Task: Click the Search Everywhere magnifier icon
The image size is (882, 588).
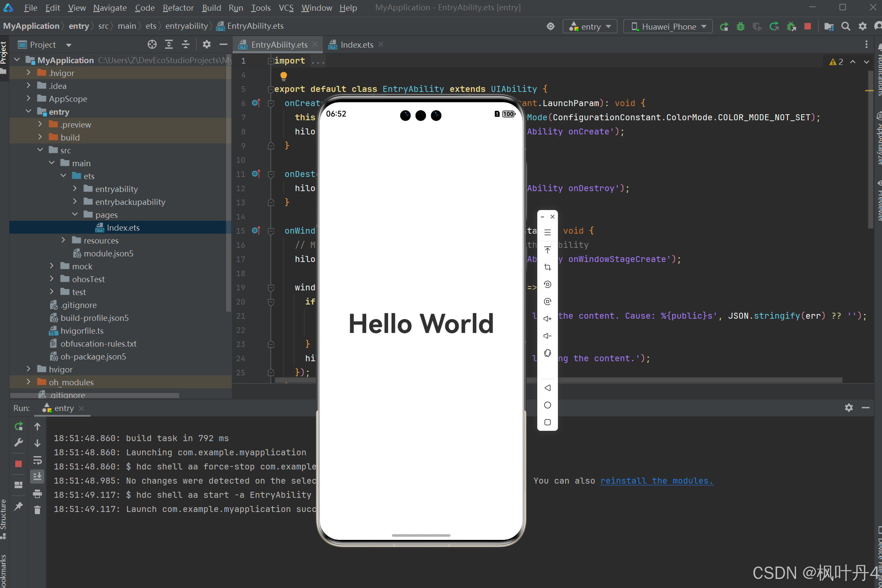Action: pyautogui.click(x=845, y=27)
